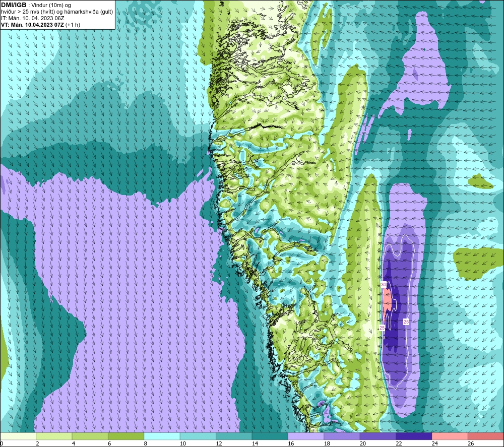Click the 0–2 m/s pale yellow legend swatch

pyautogui.click(x=18, y=436)
